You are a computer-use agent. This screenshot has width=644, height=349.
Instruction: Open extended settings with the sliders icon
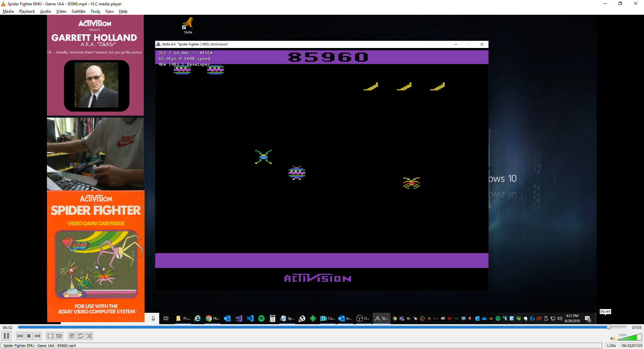pyautogui.click(x=59, y=336)
